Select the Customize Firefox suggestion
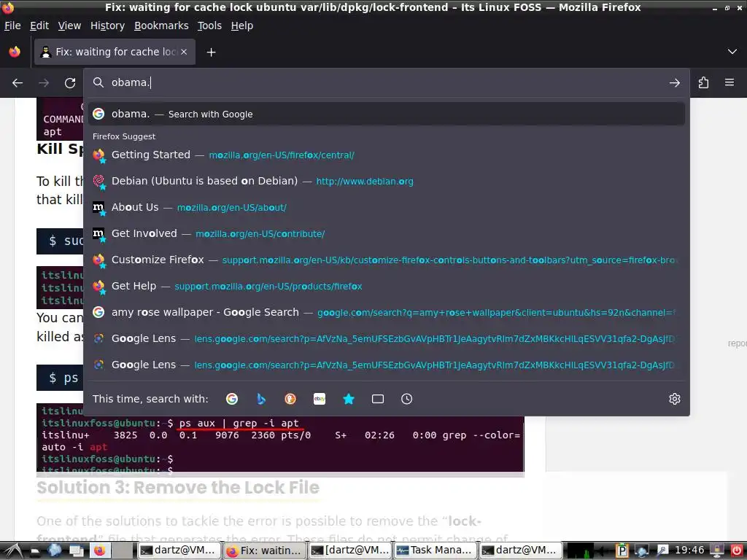Screen dimensions: 747x560 click(x=387, y=260)
